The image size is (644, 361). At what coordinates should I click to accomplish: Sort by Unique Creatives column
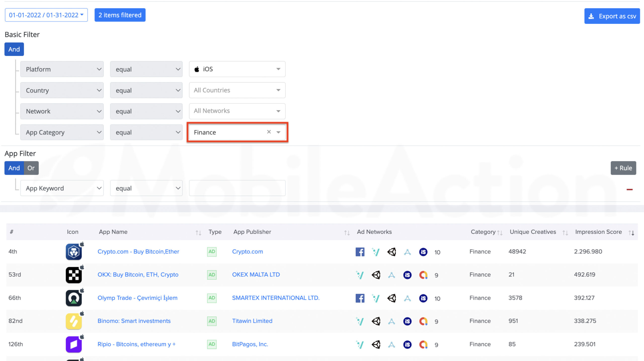point(565,233)
